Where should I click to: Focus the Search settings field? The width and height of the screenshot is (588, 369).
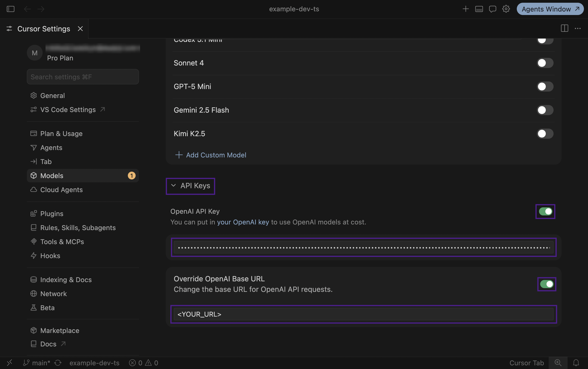(x=83, y=77)
